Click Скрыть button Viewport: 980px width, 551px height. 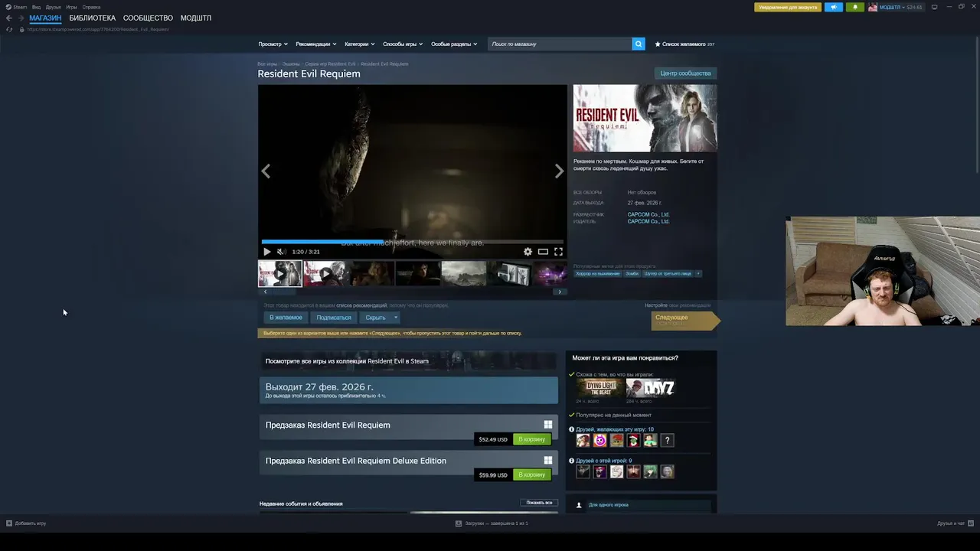click(x=375, y=318)
